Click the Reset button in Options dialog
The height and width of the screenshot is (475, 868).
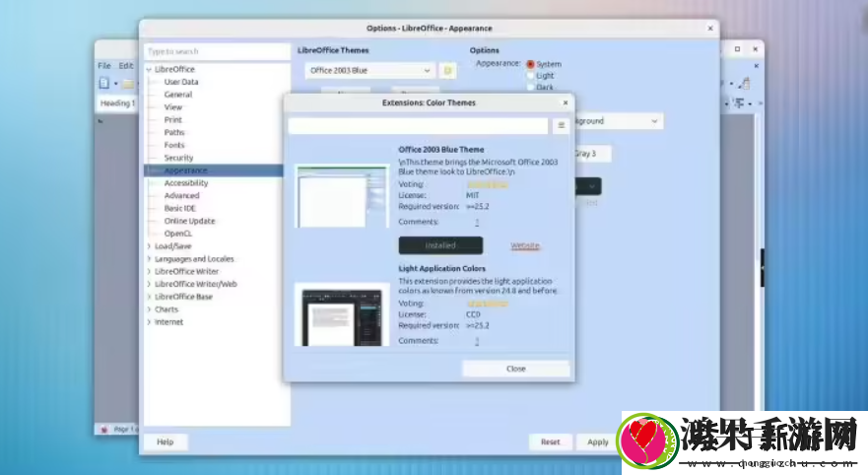[x=550, y=441]
